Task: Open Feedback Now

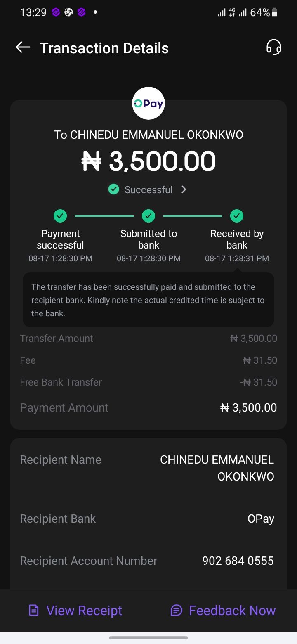Action: click(232, 611)
